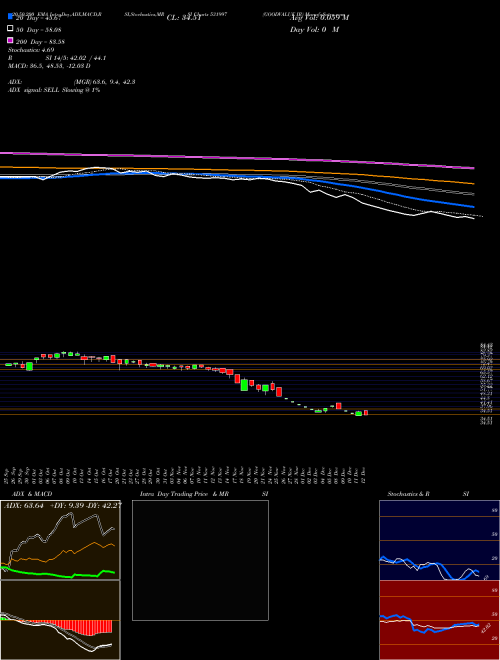
Task: Click the 'ADX signal: SELL' text
Action: (x=54, y=90)
